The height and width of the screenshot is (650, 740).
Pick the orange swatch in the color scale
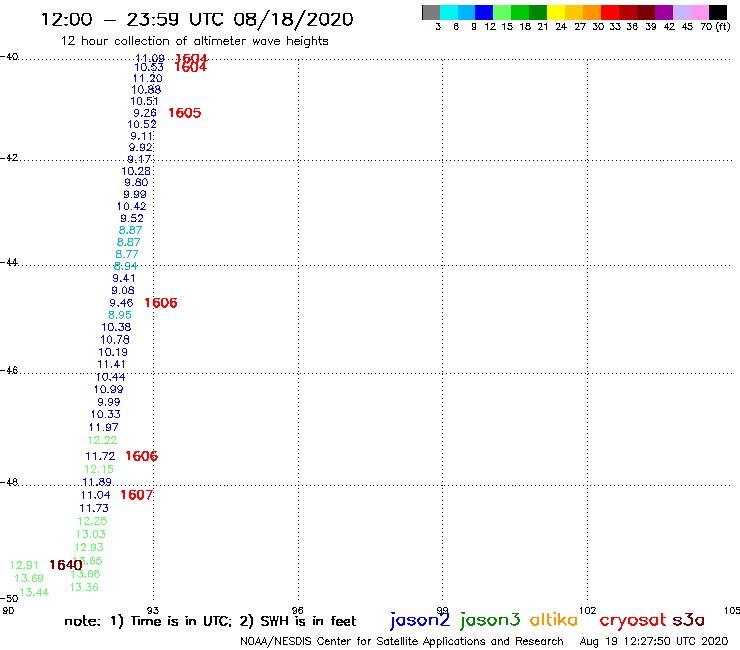pos(592,12)
